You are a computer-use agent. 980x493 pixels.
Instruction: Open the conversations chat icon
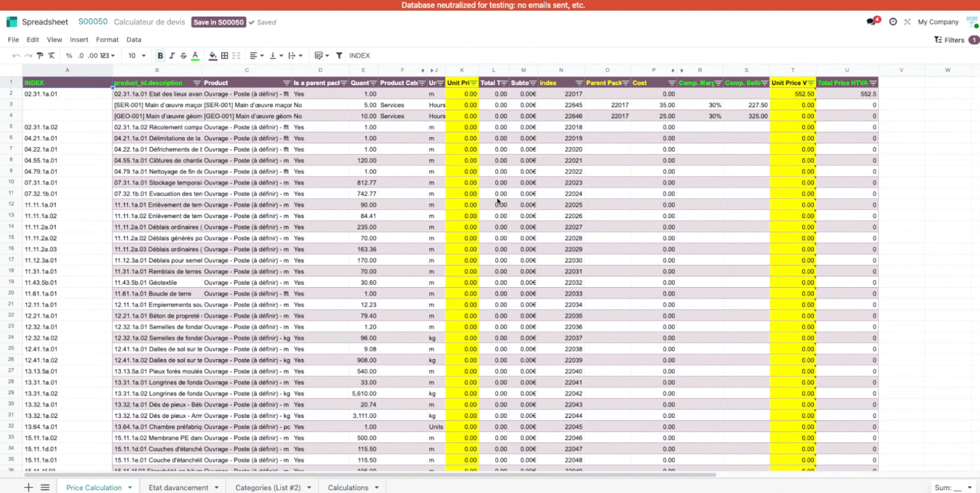tap(871, 22)
